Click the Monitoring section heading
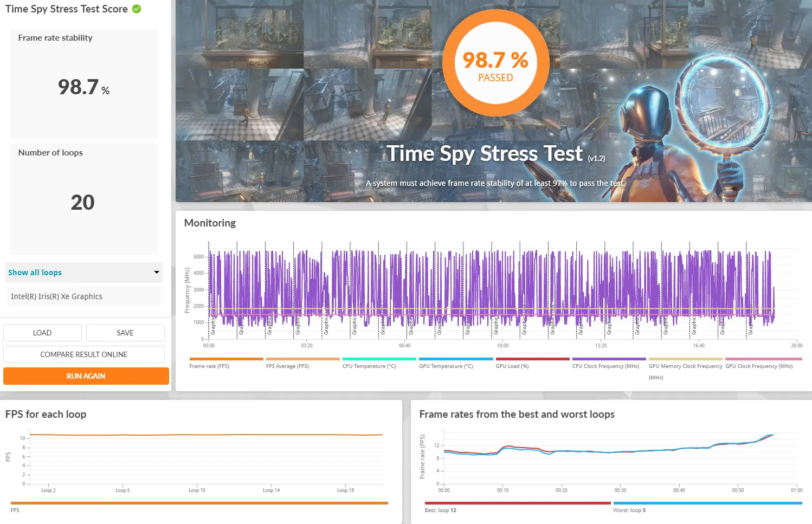The image size is (812, 524). (x=210, y=223)
